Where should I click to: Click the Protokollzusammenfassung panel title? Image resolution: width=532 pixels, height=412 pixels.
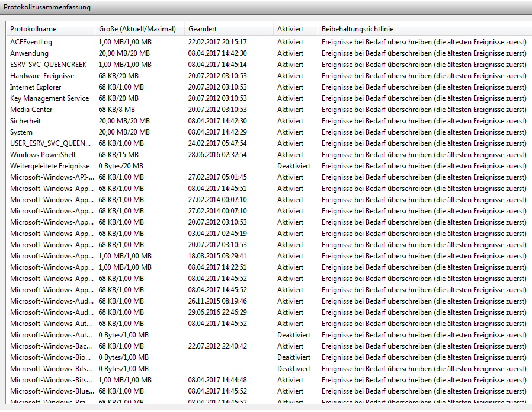pos(47,7)
